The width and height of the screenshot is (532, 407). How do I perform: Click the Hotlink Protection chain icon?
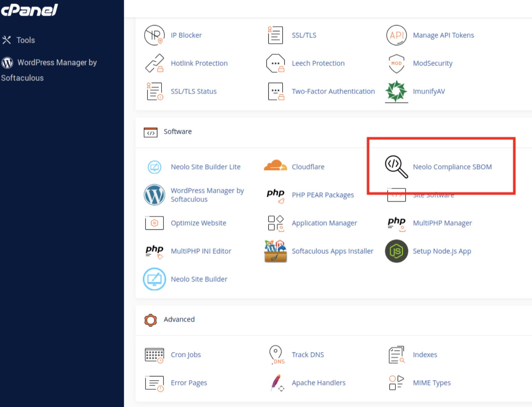pyautogui.click(x=155, y=63)
